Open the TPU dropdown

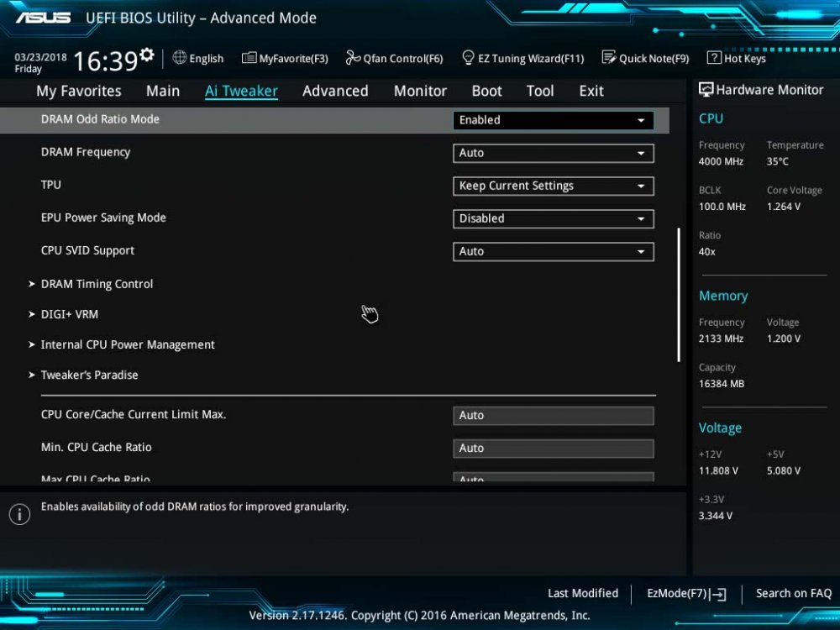(x=553, y=186)
